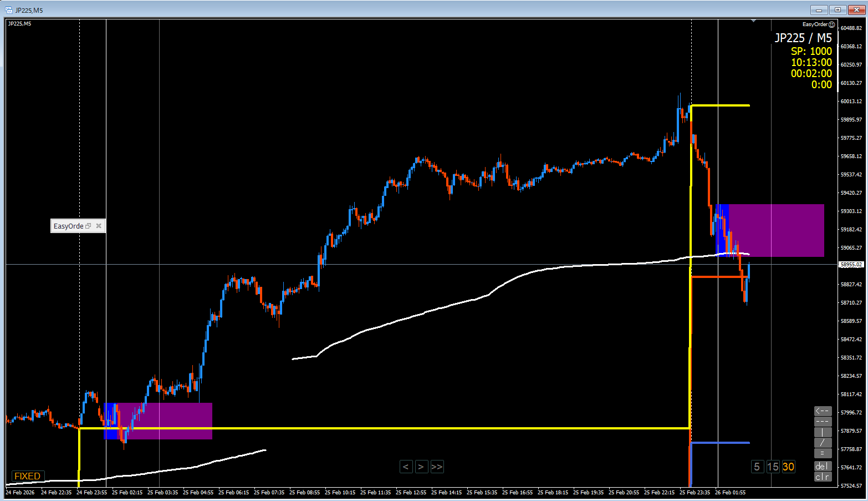Click the EasyOrder smiley face icon

coord(831,24)
